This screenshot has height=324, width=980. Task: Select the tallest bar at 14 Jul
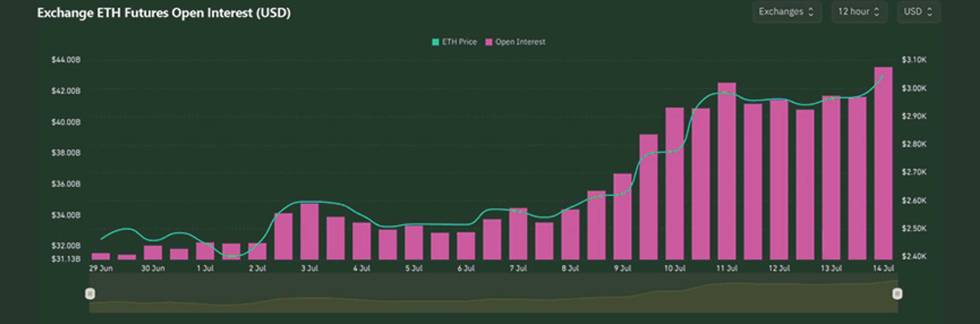click(883, 163)
